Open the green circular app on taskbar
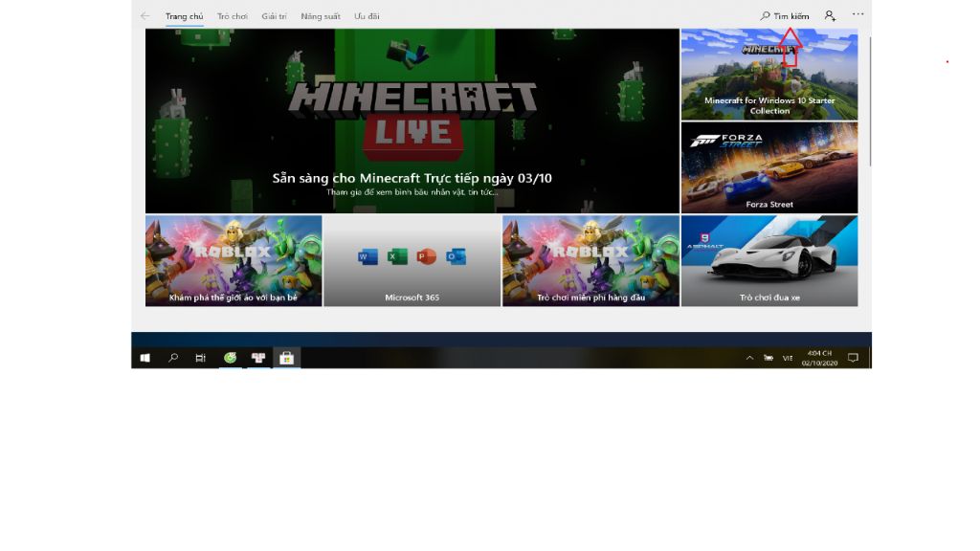Screen dimensions: 980x551 pyautogui.click(x=230, y=358)
